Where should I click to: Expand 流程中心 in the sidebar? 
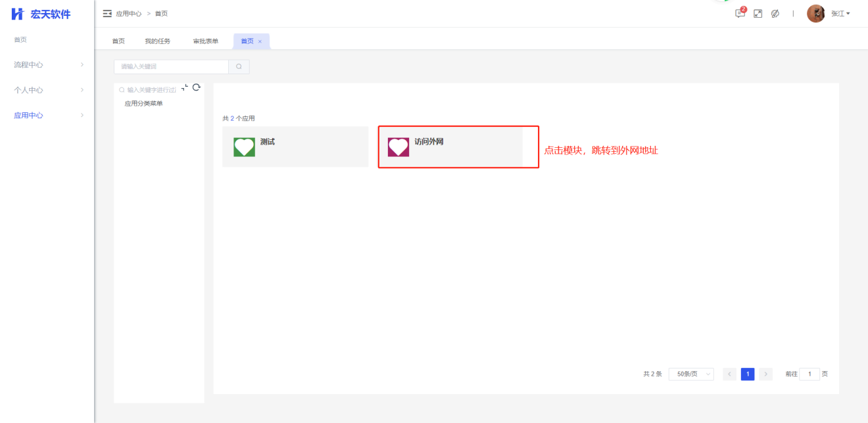pos(47,64)
